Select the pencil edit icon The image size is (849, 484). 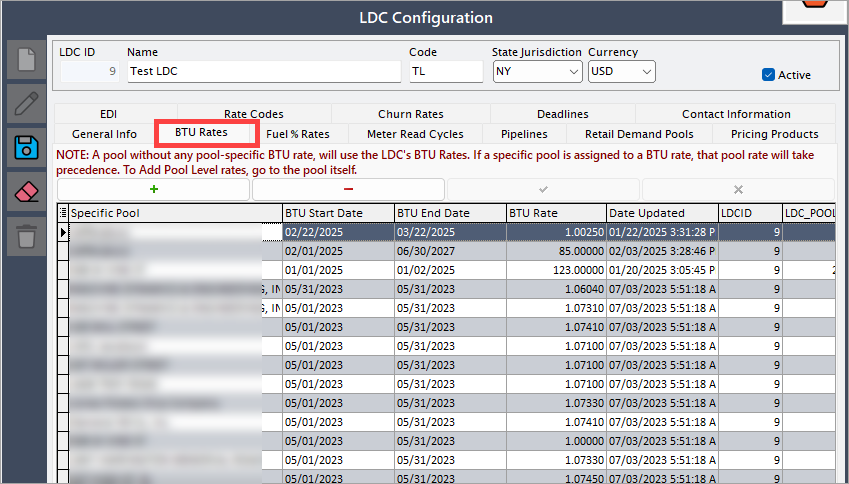(26, 103)
